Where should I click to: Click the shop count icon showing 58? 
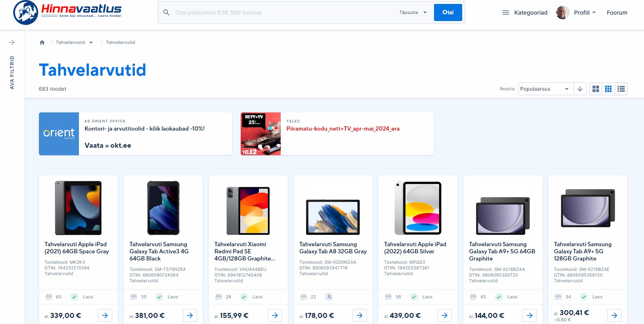coord(388,297)
